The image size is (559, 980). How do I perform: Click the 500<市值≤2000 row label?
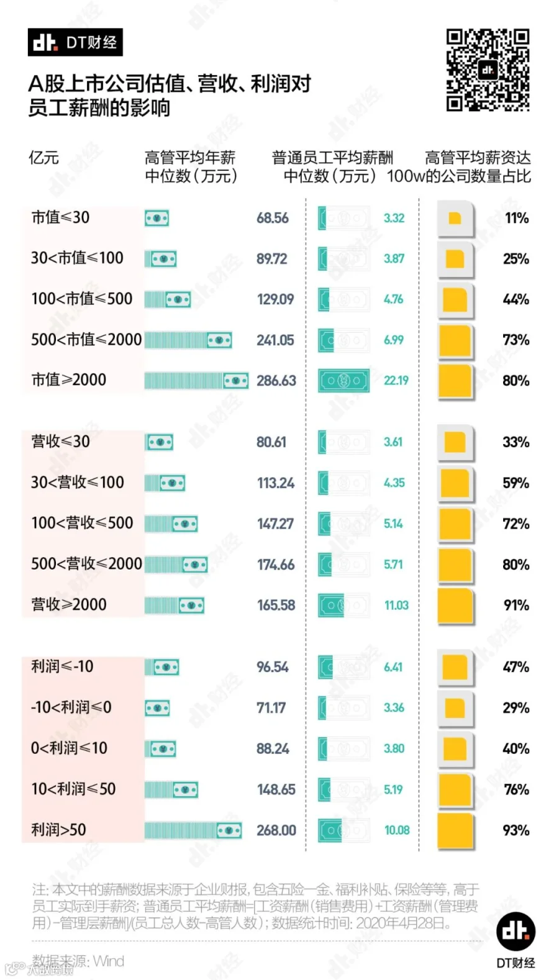pyautogui.click(x=86, y=340)
